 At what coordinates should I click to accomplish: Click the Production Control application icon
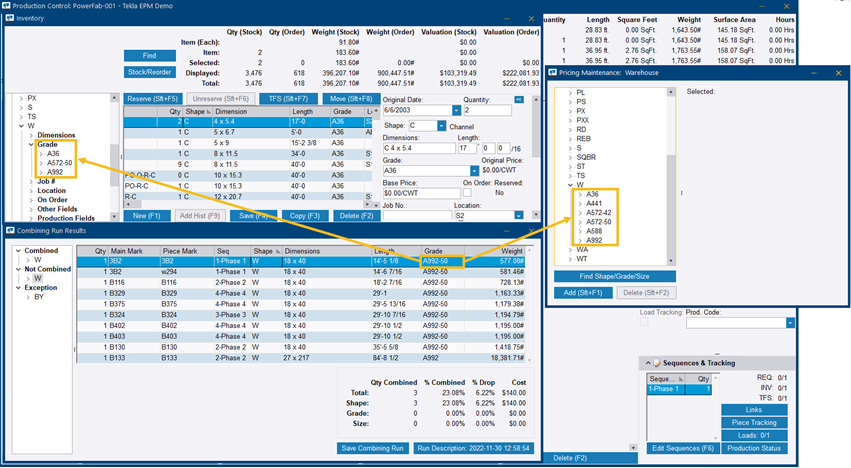[7, 5]
